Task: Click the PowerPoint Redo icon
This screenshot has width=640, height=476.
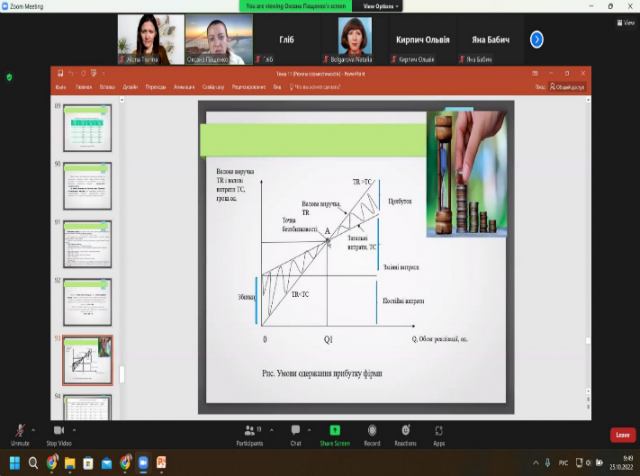Action: point(83,73)
